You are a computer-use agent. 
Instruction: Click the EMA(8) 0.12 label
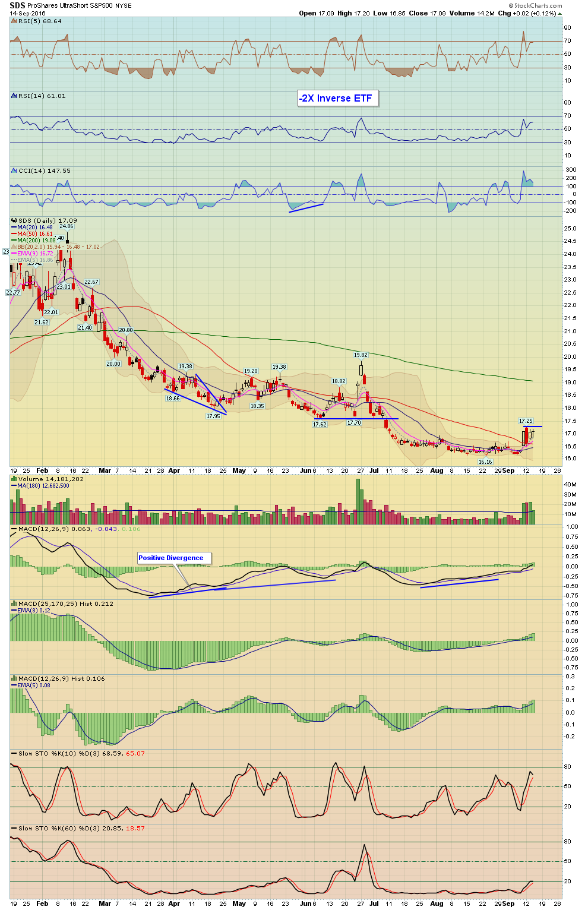click(x=34, y=611)
